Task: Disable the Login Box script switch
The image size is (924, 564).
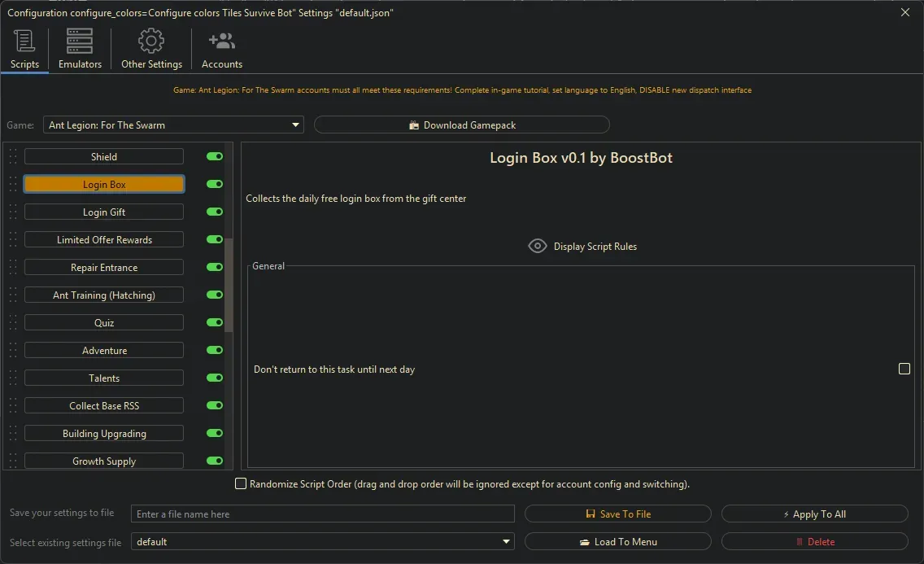Action: pyautogui.click(x=215, y=184)
